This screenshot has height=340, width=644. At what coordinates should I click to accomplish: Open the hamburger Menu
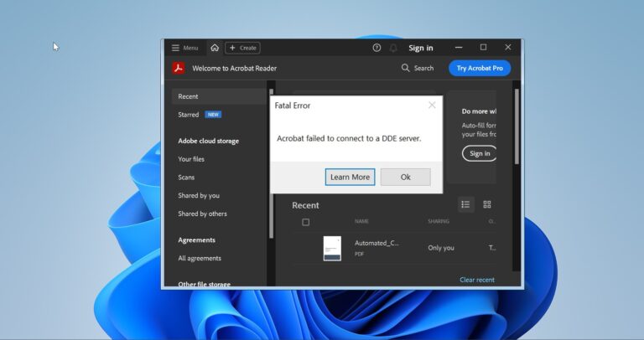184,48
